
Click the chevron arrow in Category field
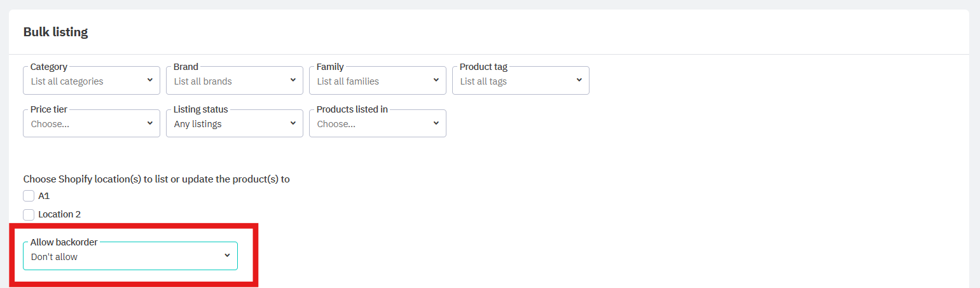[x=149, y=80]
